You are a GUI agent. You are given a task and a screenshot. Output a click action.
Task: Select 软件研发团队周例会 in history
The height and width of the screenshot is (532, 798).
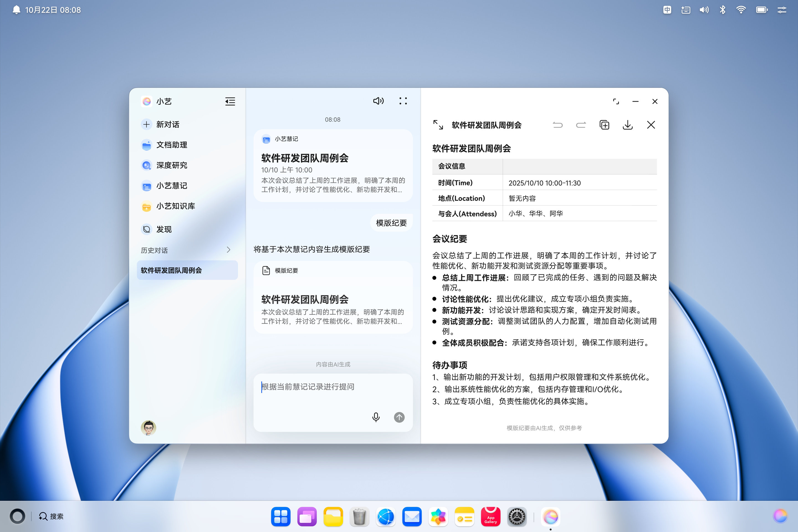pos(187,270)
